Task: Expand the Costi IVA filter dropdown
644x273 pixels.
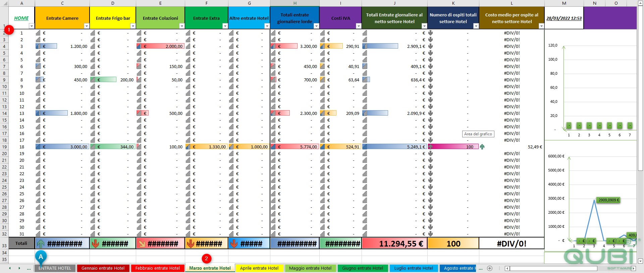Action: (x=358, y=26)
